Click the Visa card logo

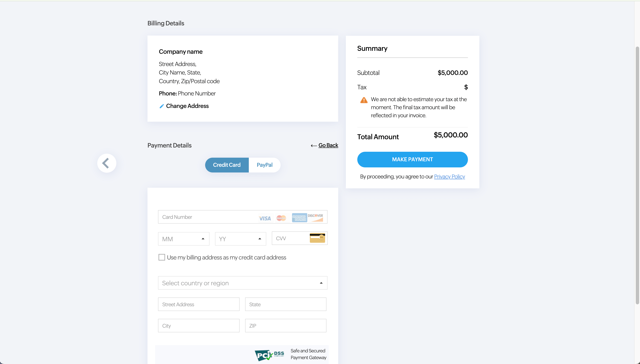[264, 218]
